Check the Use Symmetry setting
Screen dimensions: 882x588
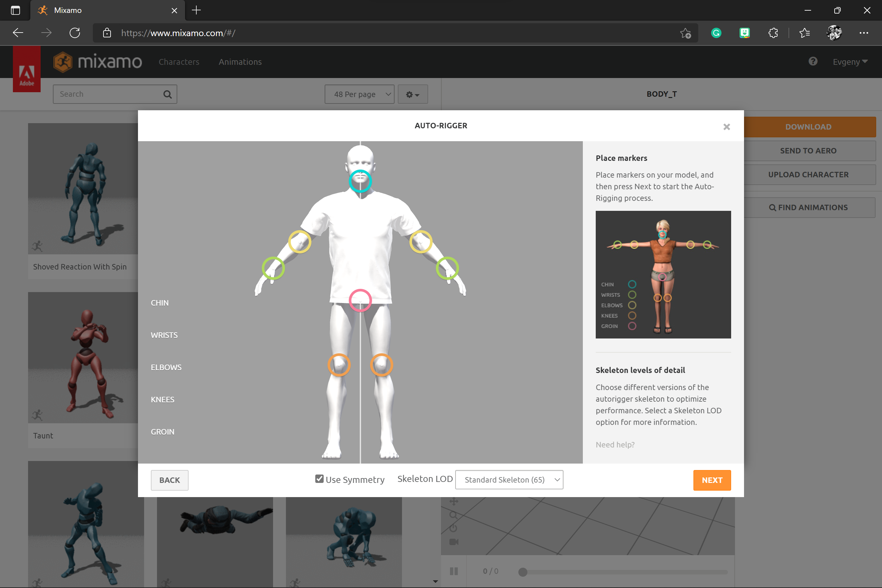pos(319,479)
